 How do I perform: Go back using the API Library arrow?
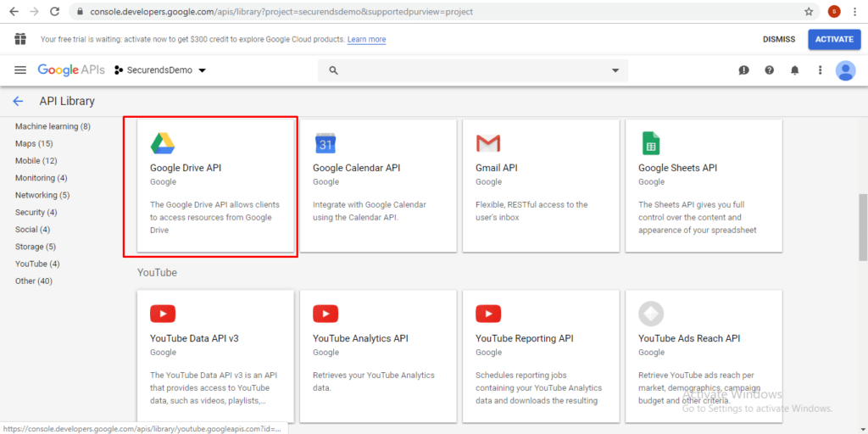(19, 102)
